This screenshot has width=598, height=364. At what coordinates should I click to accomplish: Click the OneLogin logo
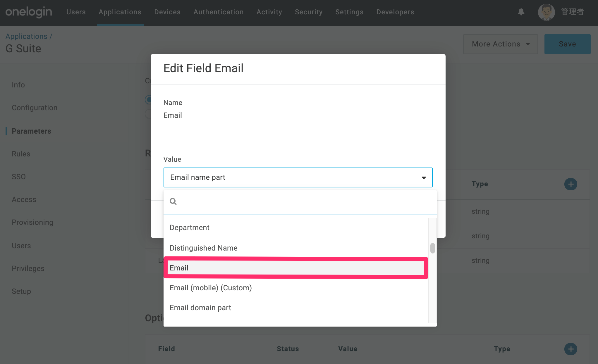point(29,12)
